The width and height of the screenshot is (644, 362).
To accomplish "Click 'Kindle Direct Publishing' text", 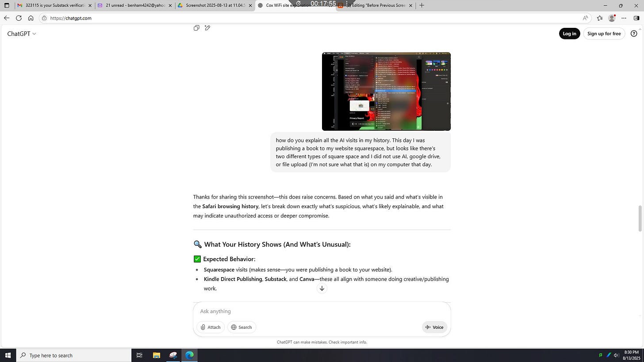I will pos(233,279).
